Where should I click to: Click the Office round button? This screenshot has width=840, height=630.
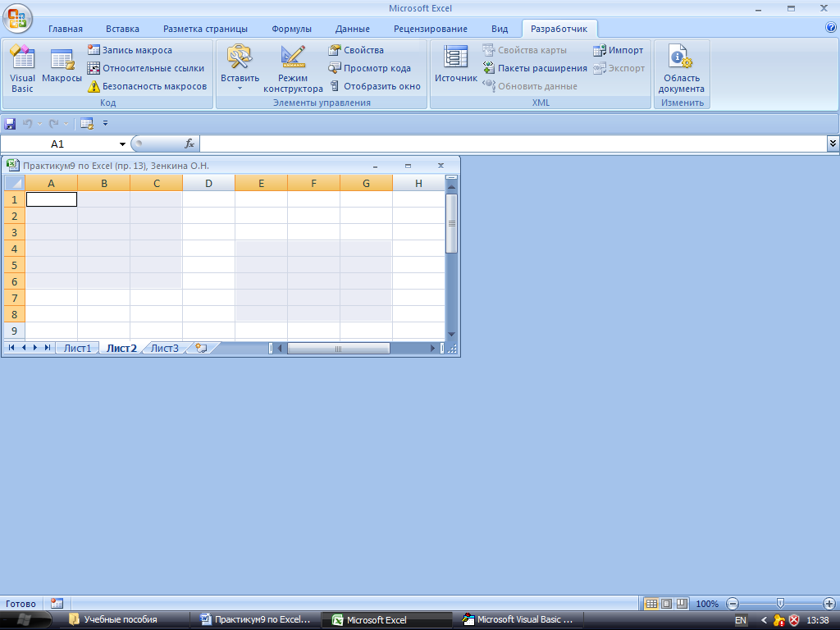tap(17, 18)
